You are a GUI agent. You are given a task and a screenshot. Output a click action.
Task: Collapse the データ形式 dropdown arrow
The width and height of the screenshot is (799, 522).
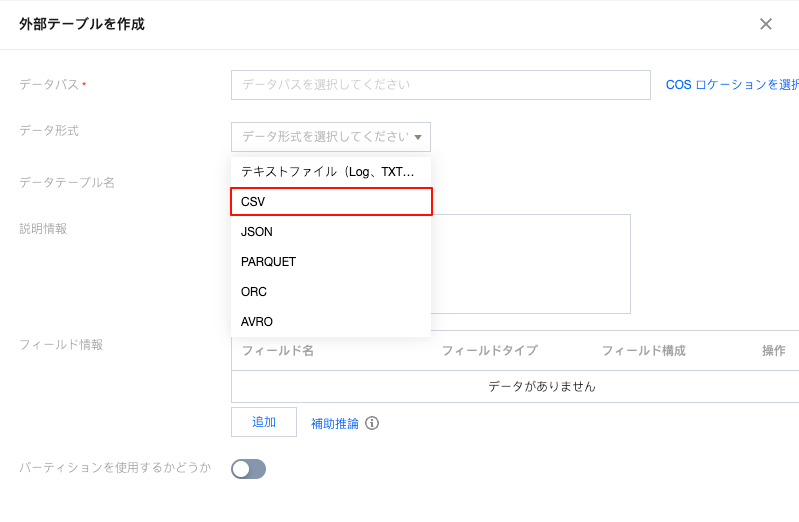tap(418, 137)
